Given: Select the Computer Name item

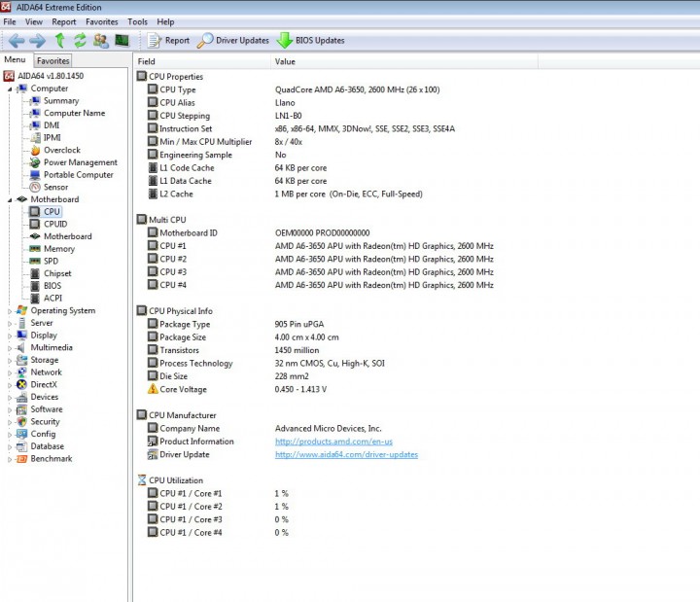Looking at the screenshot, I should (74, 113).
